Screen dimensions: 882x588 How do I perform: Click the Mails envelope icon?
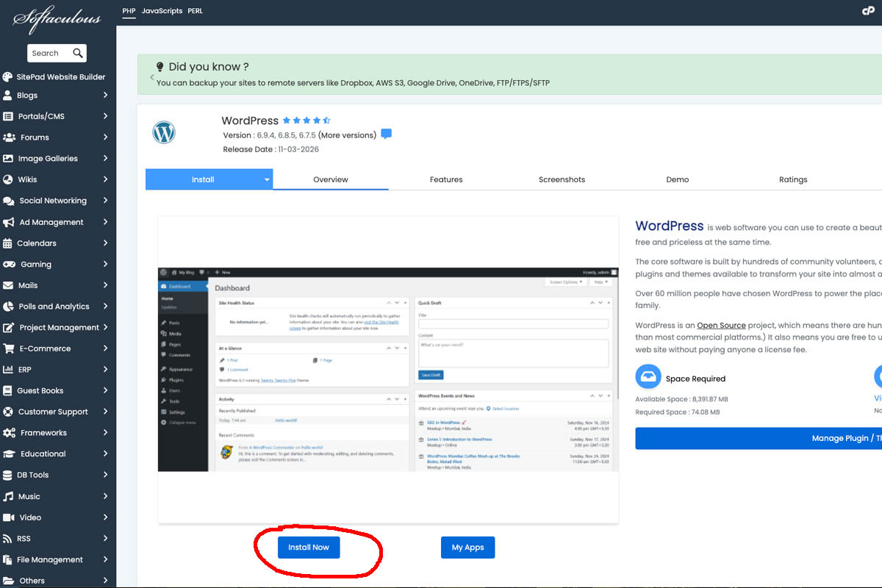click(8, 285)
